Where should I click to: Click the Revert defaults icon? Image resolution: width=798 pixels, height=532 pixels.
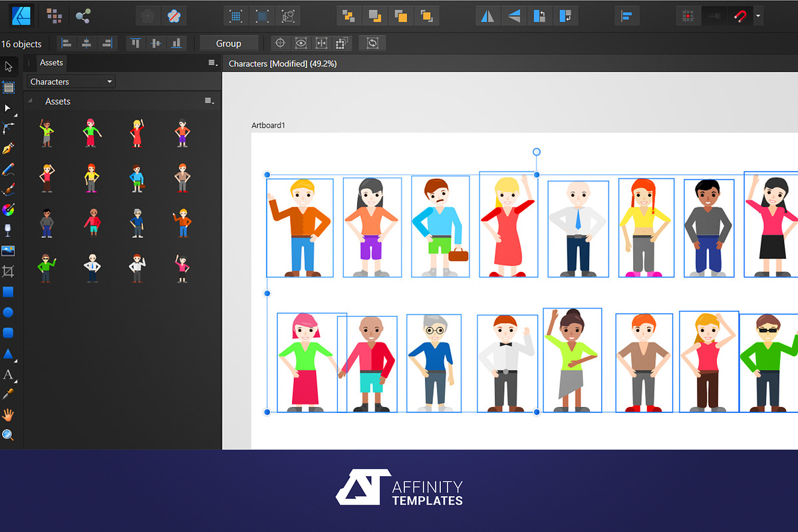[x=173, y=15]
